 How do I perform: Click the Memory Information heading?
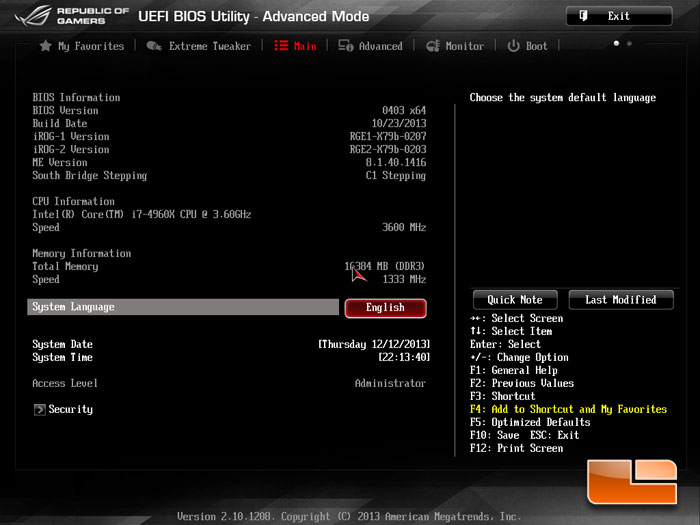(82, 254)
